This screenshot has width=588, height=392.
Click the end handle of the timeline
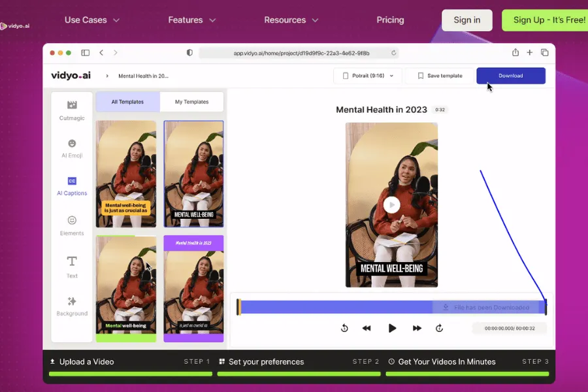546,307
